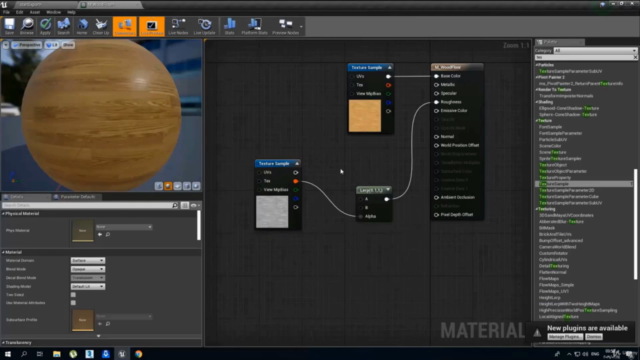Click the Home toolbar icon
Viewport: 640px width, 360px height.
[x=82, y=27]
